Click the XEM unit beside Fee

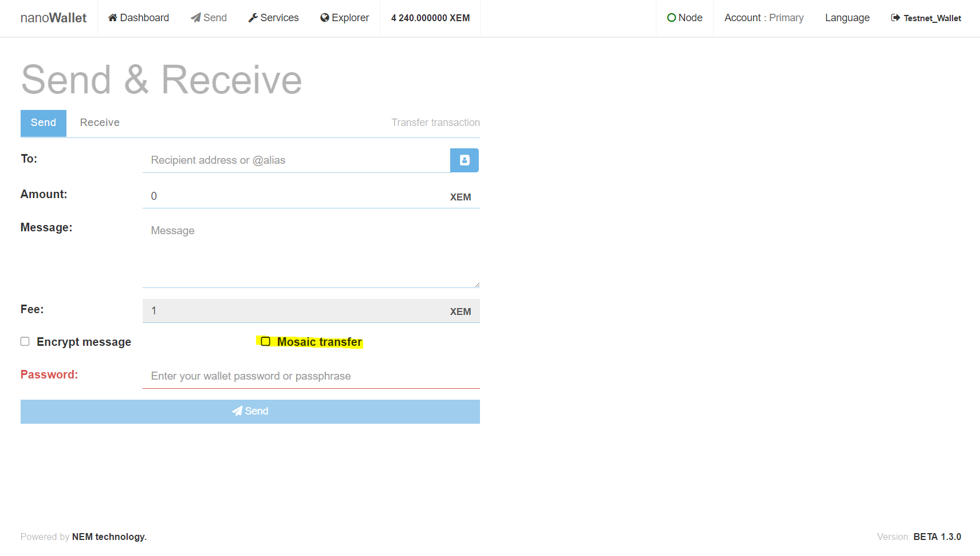(461, 311)
